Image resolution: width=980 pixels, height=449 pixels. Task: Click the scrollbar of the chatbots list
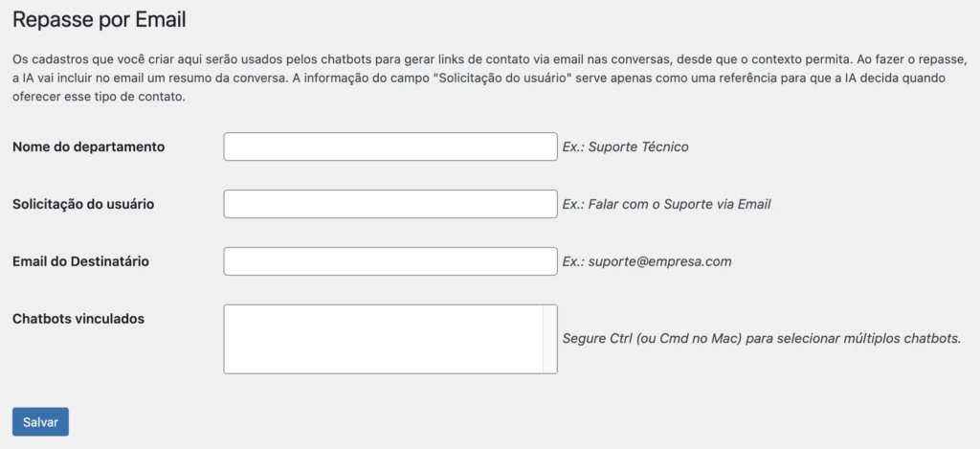coord(549,339)
